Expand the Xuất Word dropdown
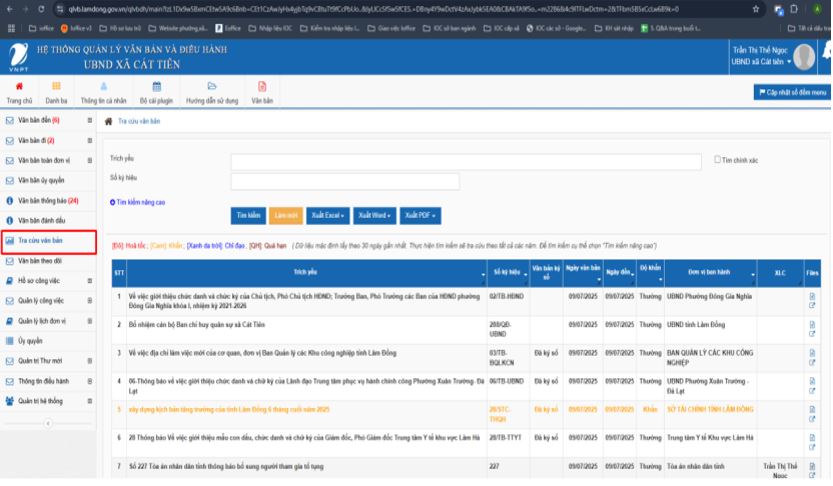Screen dimensions: 833x486 tap(375, 215)
